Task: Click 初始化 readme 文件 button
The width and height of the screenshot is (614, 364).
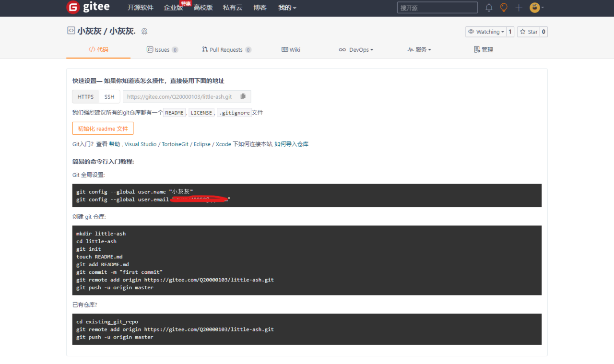Action: 103,129
